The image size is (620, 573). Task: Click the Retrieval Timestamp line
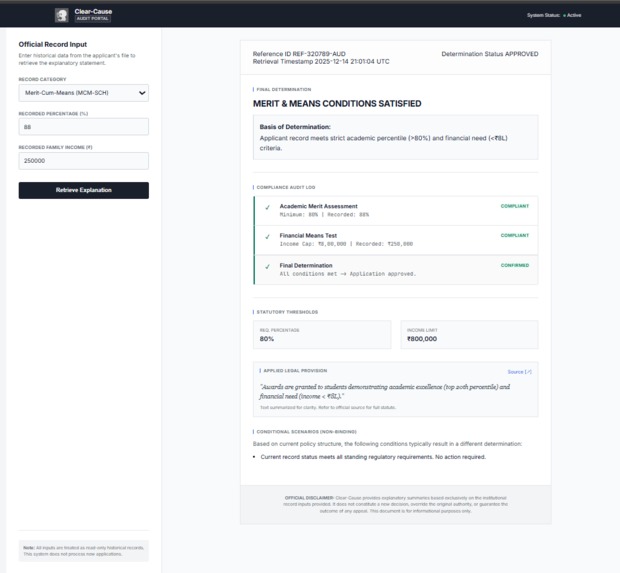tap(321, 61)
